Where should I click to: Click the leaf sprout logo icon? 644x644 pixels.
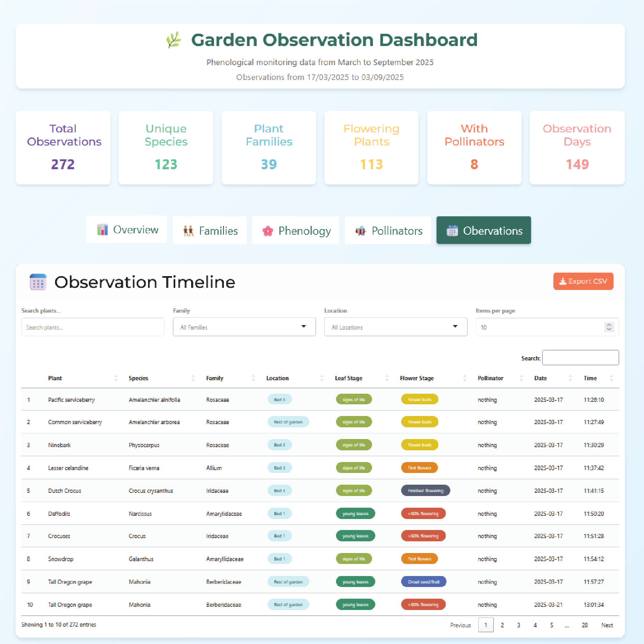[x=173, y=40]
